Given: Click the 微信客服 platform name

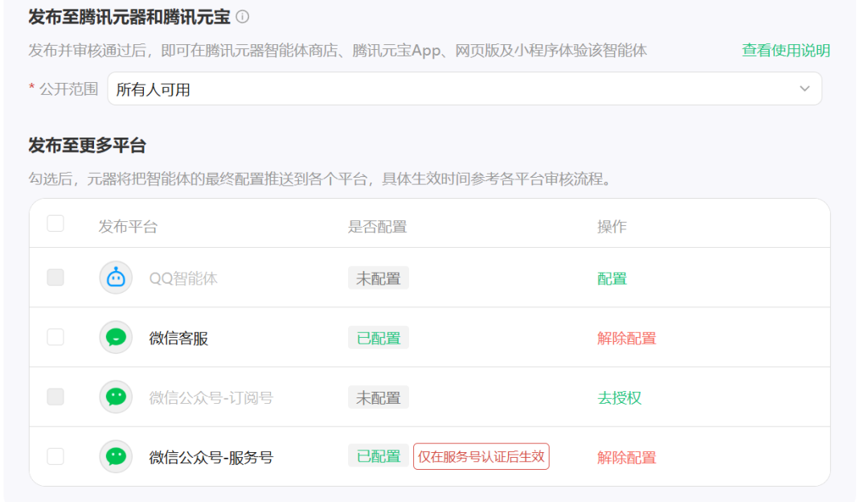Looking at the screenshot, I should (178, 339).
